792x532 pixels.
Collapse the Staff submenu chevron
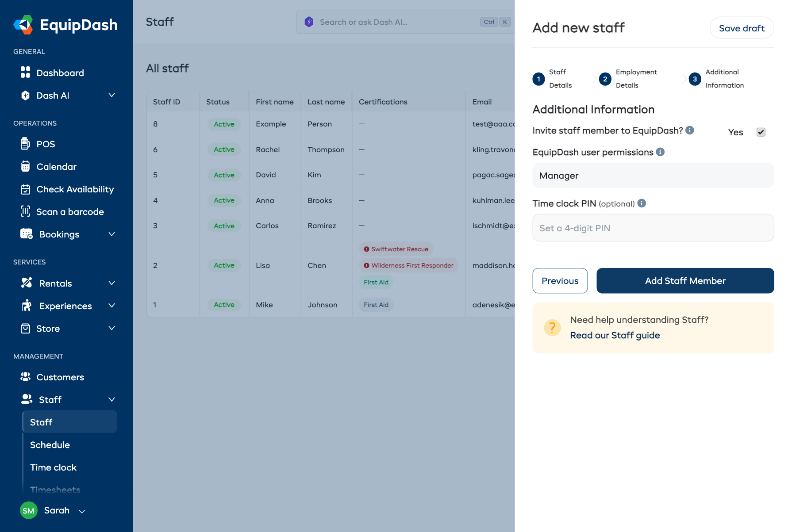pos(112,399)
